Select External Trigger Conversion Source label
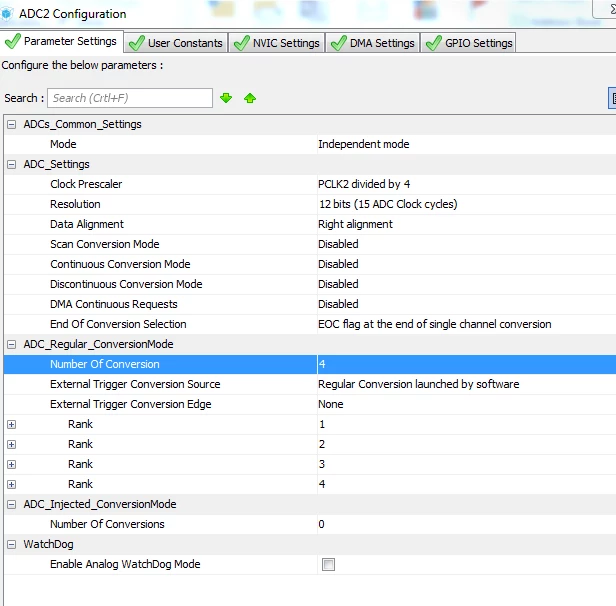The height and width of the screenshot is (606, 616). (x=135, y=384)
